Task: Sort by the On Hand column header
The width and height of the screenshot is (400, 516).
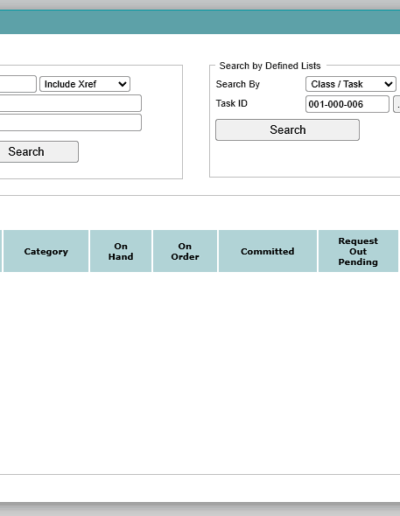Action: 121,251
